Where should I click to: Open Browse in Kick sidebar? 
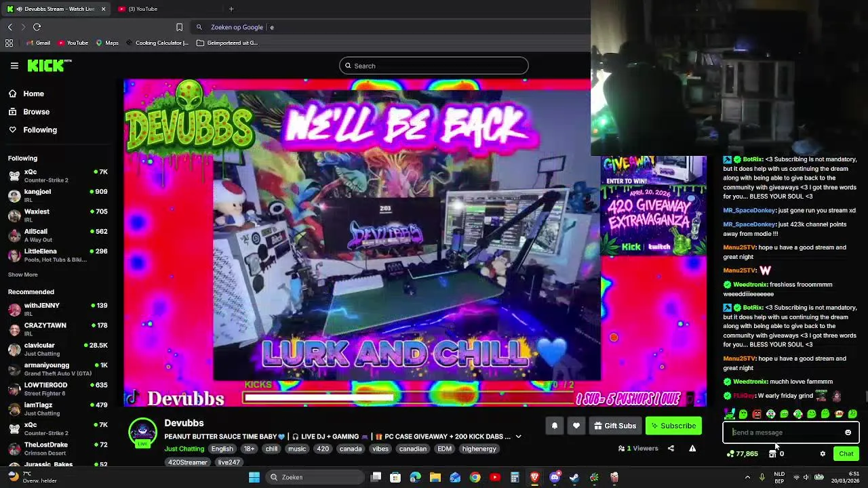tap(29, 112)
